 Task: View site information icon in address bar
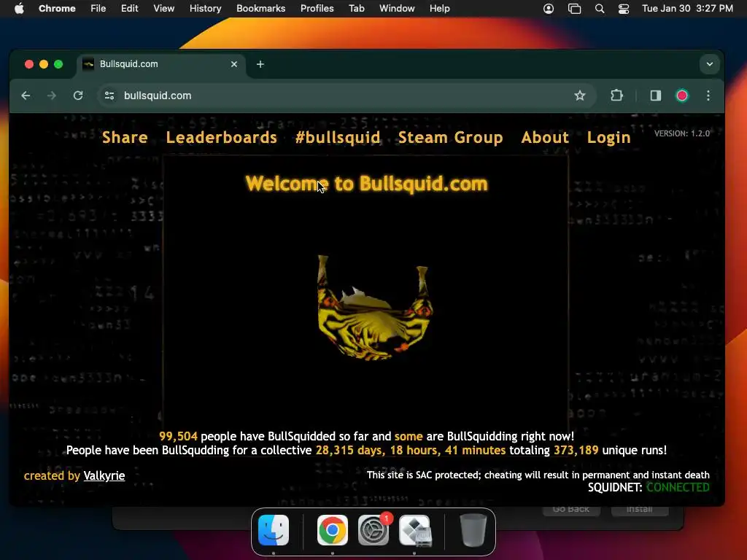point(109,96)
